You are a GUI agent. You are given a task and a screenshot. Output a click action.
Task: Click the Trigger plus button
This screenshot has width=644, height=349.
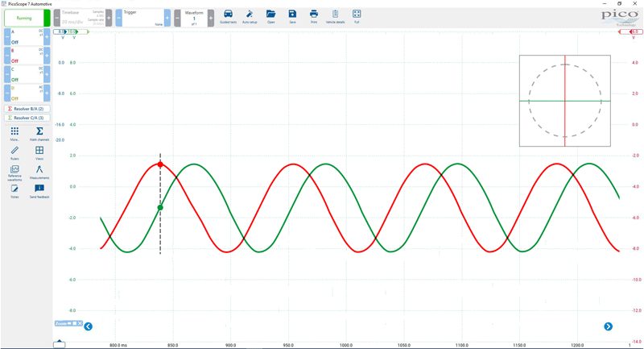(167, 18)
